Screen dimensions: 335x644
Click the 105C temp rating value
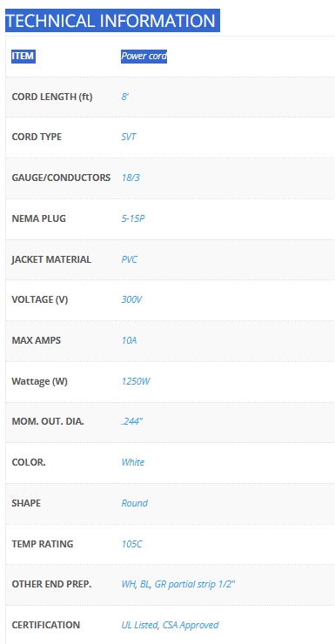click(x=131, y=544)
